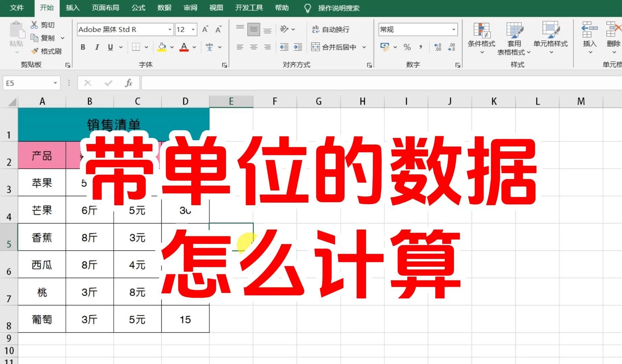Increase font size with the larger A

tap(205, 29)
